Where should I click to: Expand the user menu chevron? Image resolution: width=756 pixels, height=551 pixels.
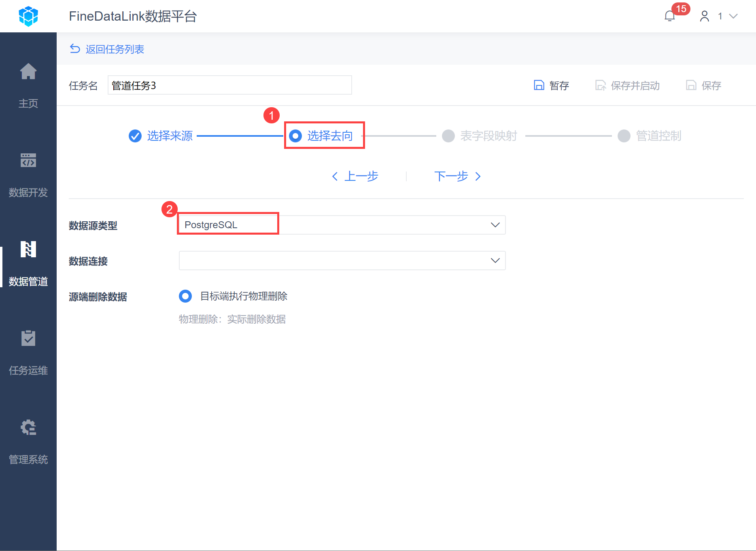coord(733,16)
